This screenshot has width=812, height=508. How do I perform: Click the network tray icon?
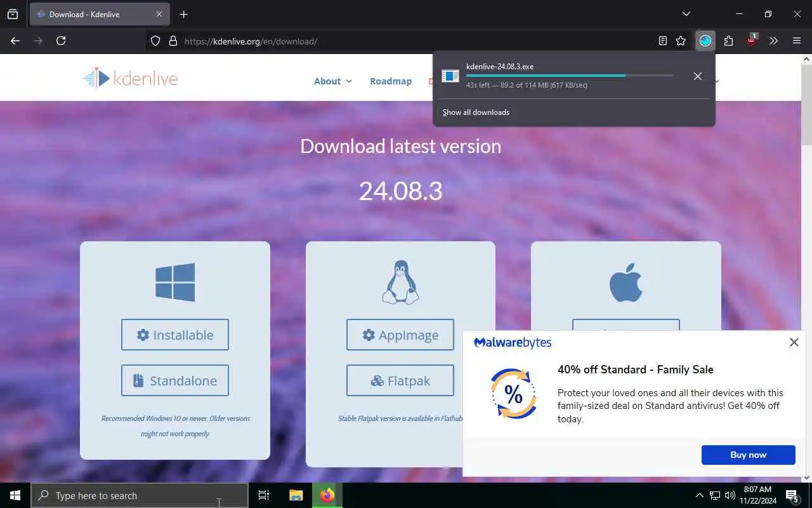[x=715, y=495]
